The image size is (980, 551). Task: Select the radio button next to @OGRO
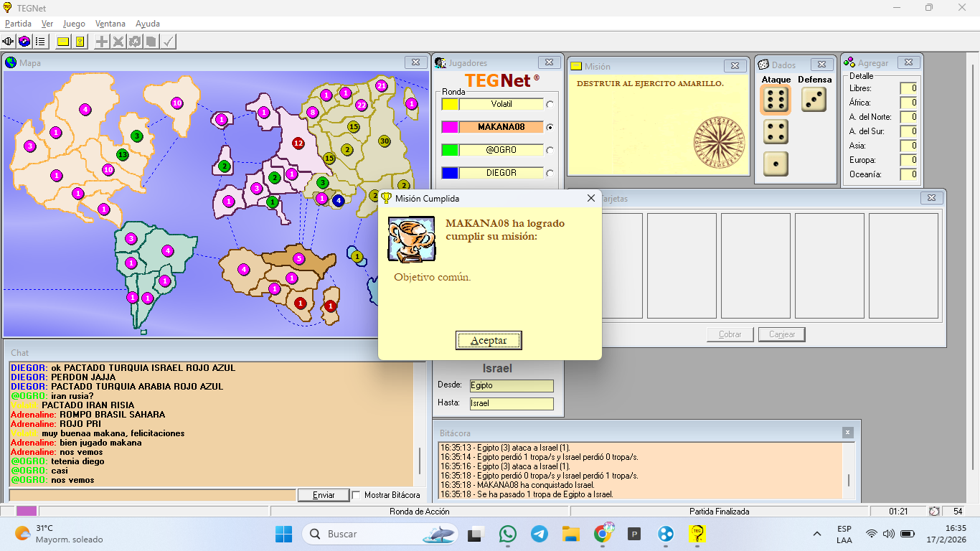pyautogui.click(x=550, y=150)
